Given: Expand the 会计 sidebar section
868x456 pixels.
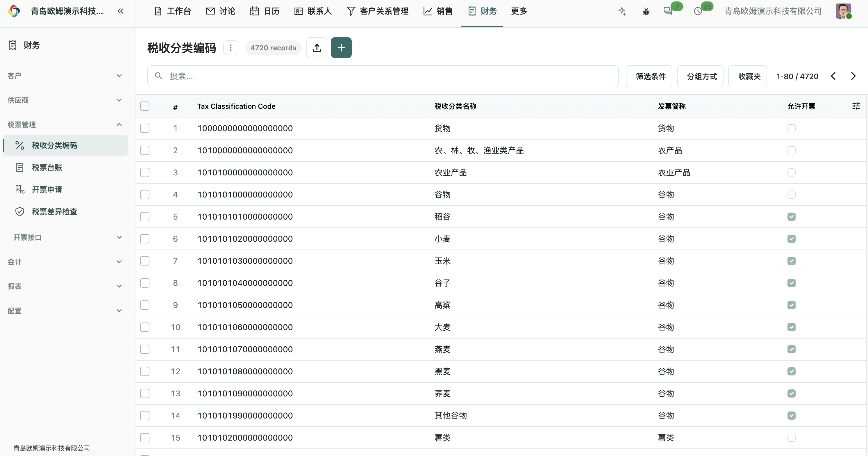Looking at the screenshot, I should [65, 261].
